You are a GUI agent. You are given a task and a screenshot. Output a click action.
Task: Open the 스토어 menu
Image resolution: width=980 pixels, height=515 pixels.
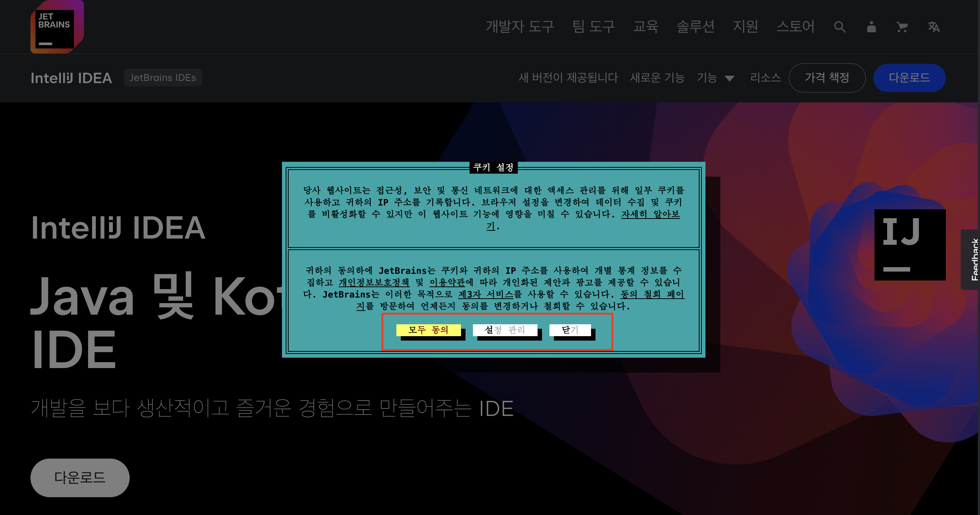[795, 27]
